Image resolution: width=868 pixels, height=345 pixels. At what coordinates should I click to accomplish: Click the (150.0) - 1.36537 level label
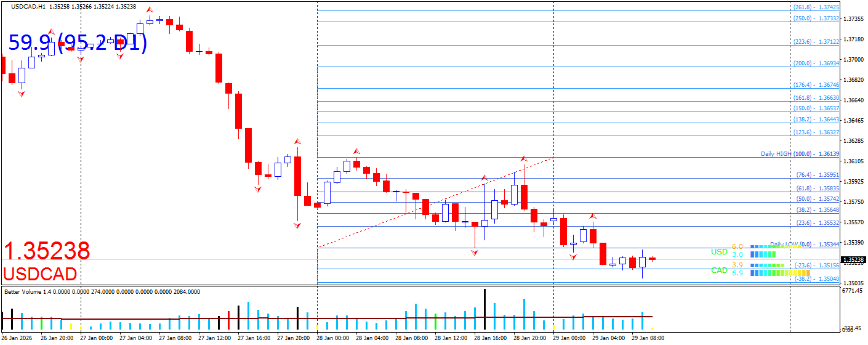[817, 108]
